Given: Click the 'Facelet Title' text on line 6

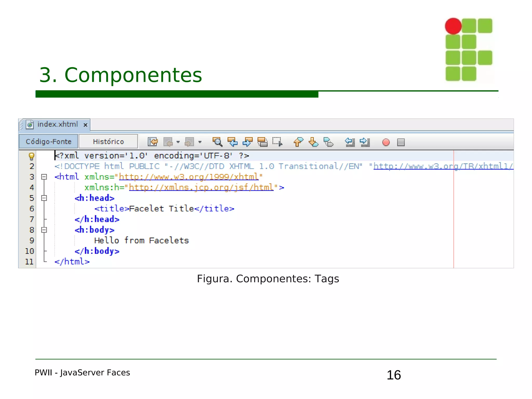Looking at the screenshot, I should [x=162, y=209].
